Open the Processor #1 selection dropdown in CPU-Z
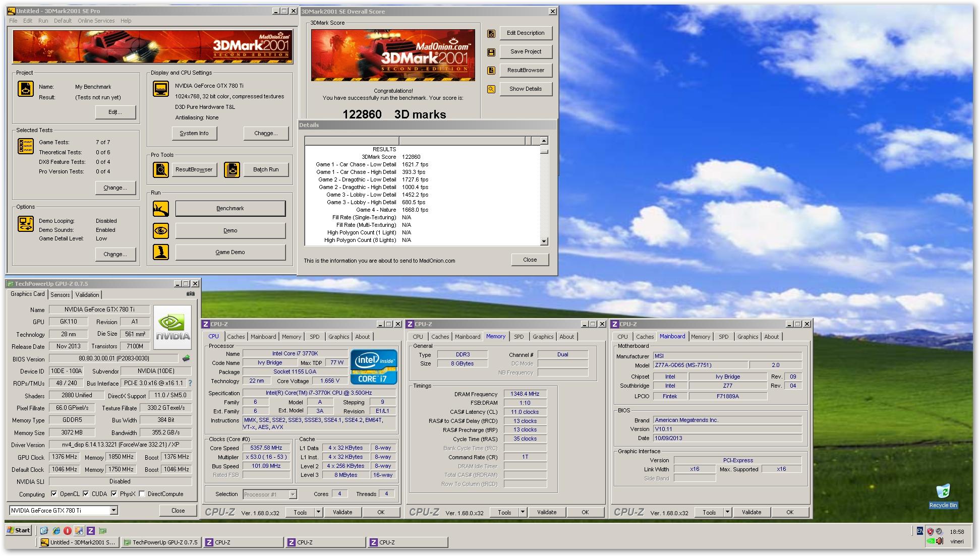Image resolution: width=980 pixels, height=556 pixels. pyautogui.click(x=293, y=495)
